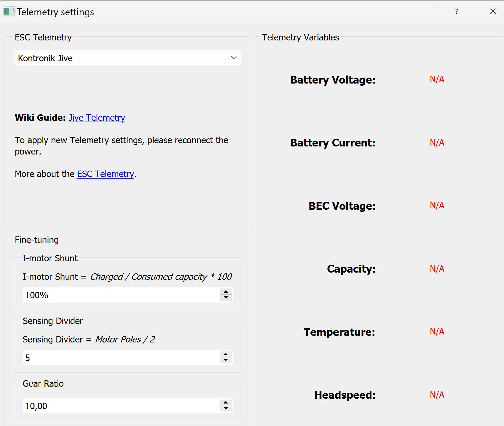Screen dimensions: 504x426
Task: Open the ESC Telemetry link
Action: pyautogui.click(x=105, y=174)
